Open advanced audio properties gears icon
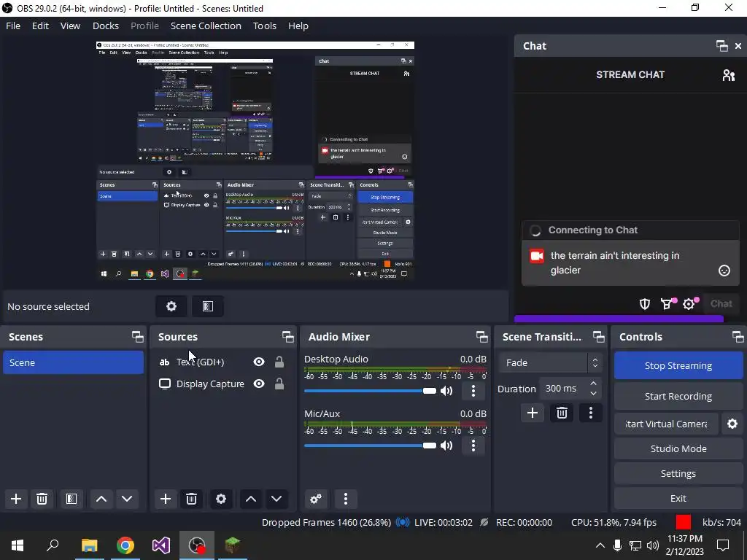Screen dimensions: 747x560 [x=316, y=499]
